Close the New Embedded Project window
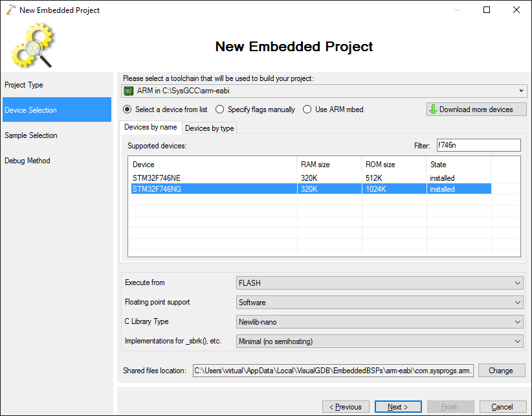 click(516, 10)
